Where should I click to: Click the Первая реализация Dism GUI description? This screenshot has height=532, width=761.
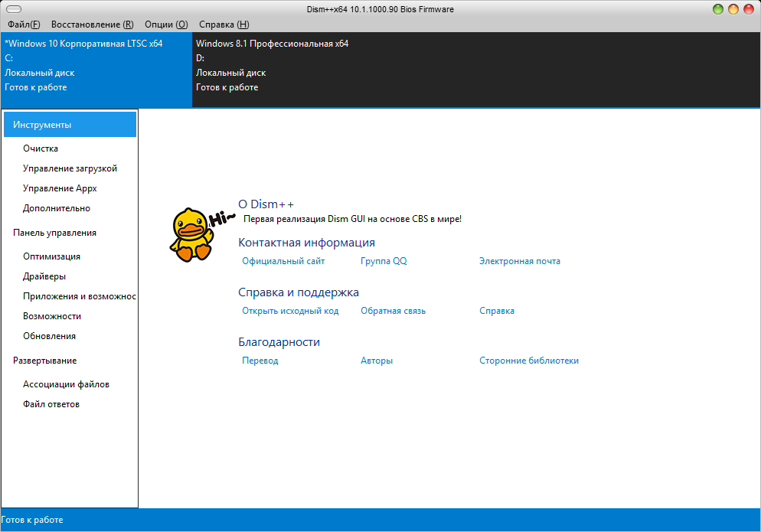[x=352, y=219]
